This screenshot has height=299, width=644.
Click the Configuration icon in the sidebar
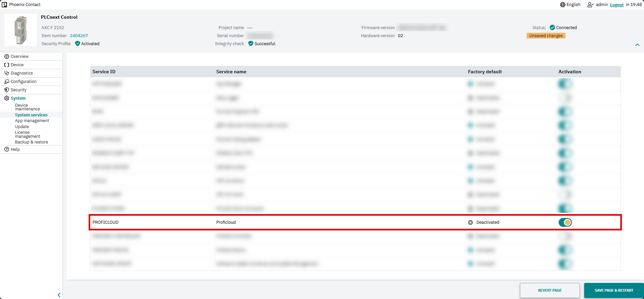pos(7,82)
